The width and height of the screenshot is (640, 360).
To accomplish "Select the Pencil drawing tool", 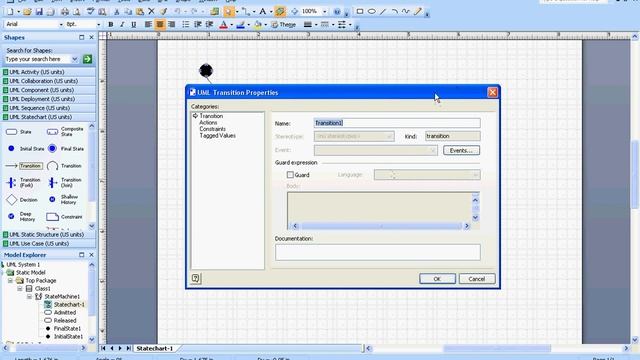I will pyautogui.click(x=417, y=11).
